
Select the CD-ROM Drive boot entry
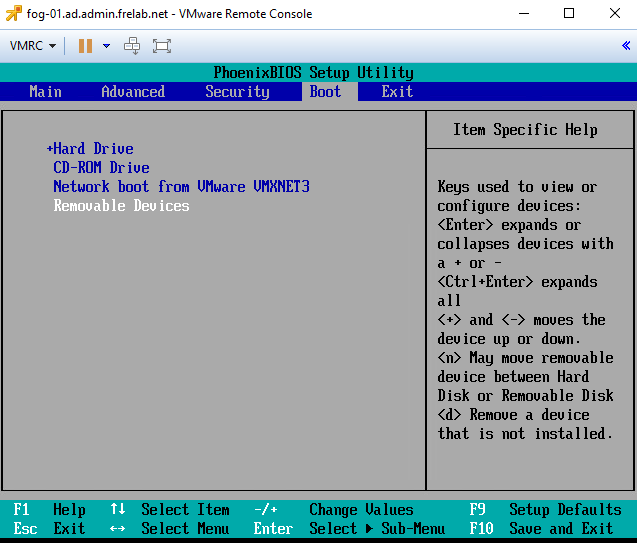click(x=102, y=167)
